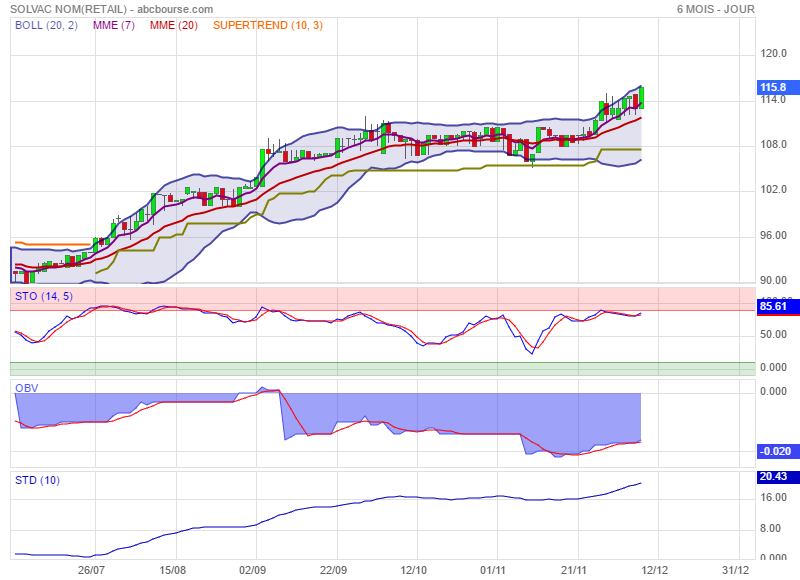Click the 120.0 price axis label

[773, 54]
